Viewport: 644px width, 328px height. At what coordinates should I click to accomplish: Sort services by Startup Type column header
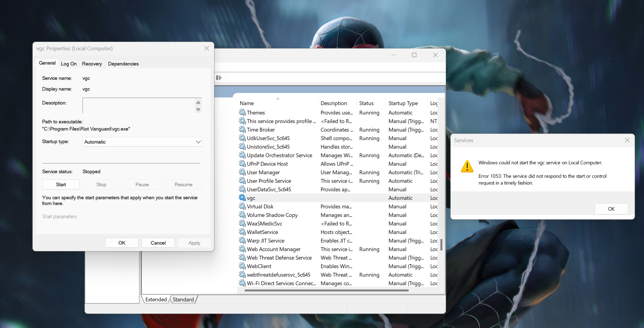click(403, 103)
